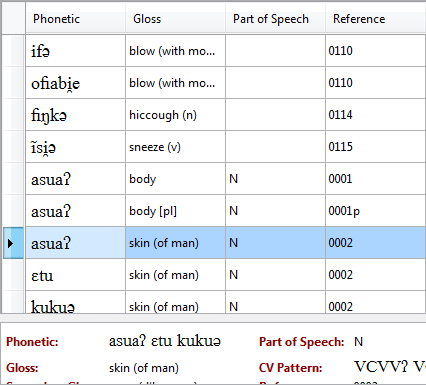Click the body [pl] gloss cell

tap(176, 211)
